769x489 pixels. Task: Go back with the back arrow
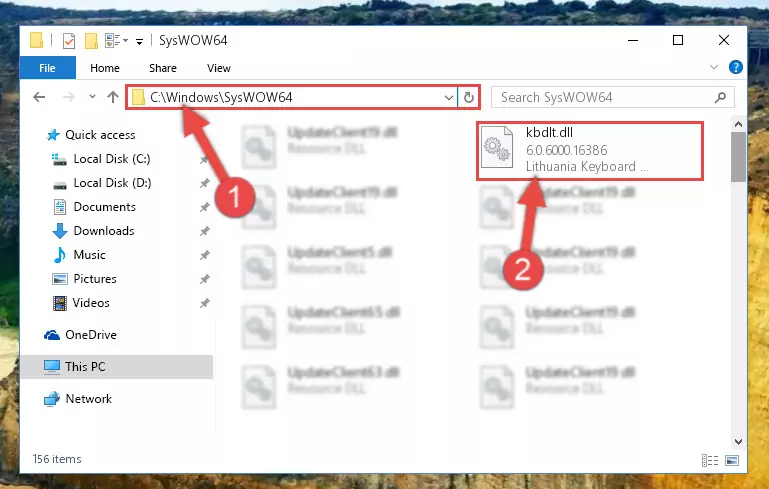(x=39, y=97)
